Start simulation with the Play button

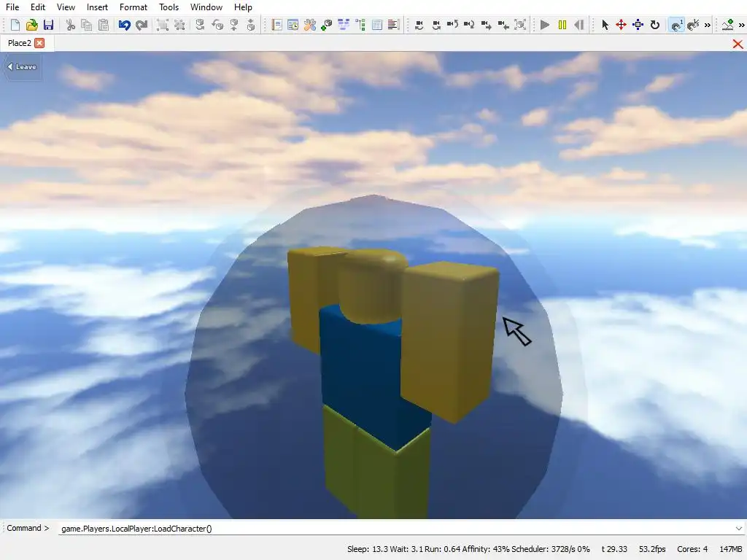[545, 25]
